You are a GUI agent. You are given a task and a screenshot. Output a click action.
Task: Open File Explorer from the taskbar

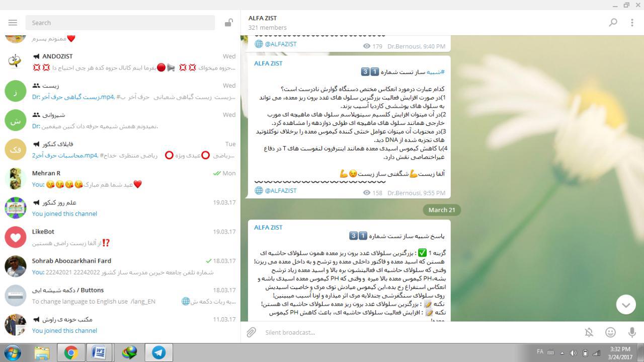pos(42,353)
